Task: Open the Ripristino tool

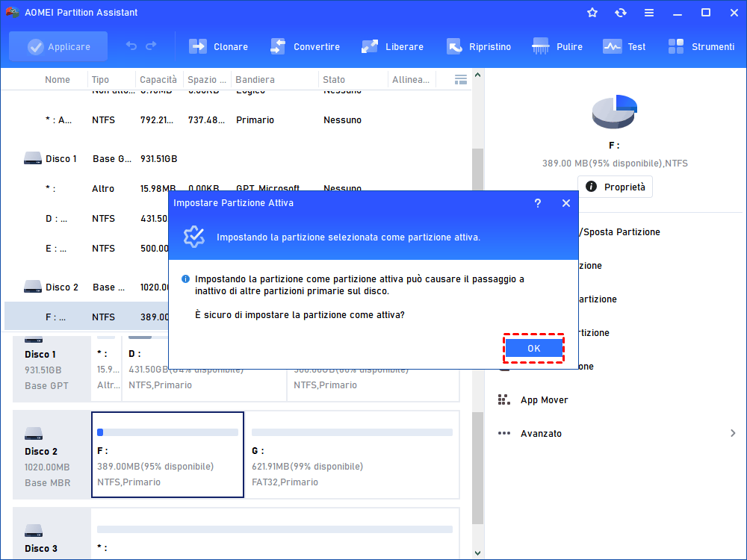Action: 479,46
